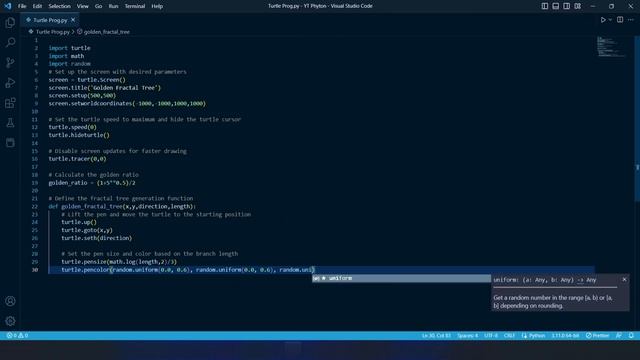The width and height of the screenshot is (640, 360).
Task: Open the File menu
Action: coord(22,6)
